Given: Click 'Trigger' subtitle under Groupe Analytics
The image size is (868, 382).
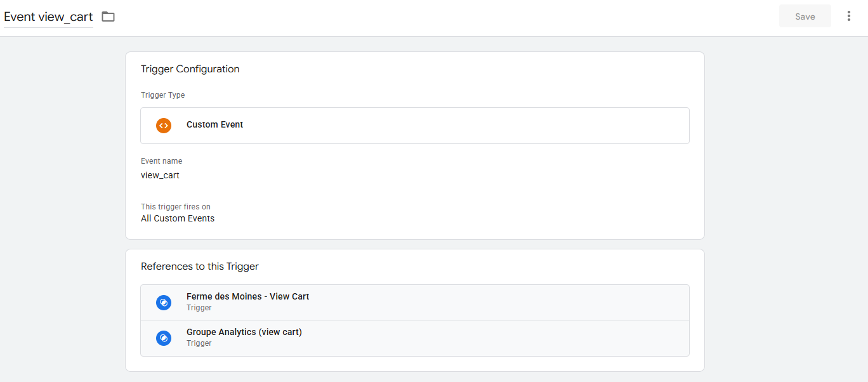Looking at the screenshot, I should point(199,343).
